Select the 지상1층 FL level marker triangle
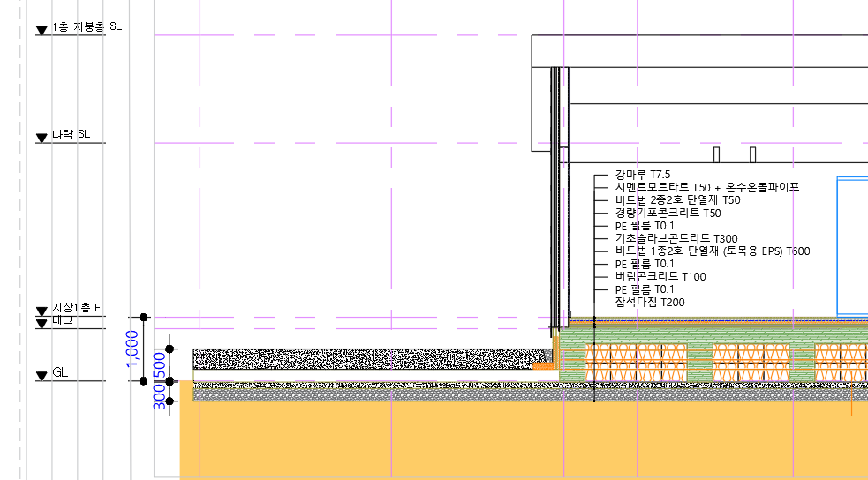The height and width of the screenshot is (480, 868). coord(41,311)
